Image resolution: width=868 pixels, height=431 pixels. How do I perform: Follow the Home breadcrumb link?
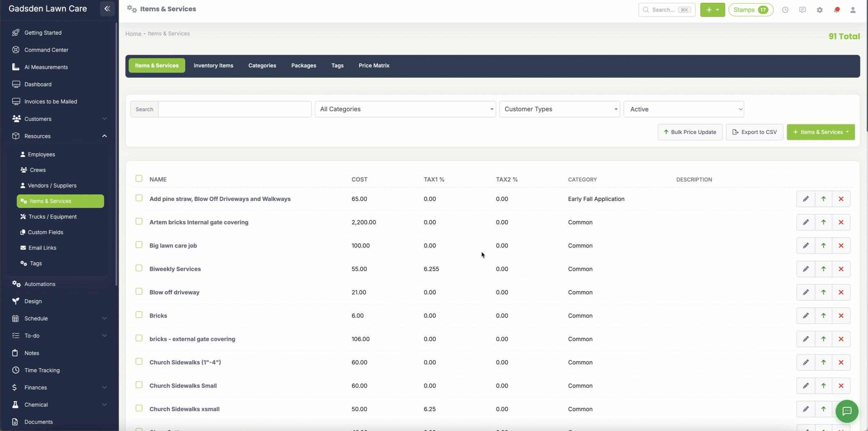coord(133,34)
